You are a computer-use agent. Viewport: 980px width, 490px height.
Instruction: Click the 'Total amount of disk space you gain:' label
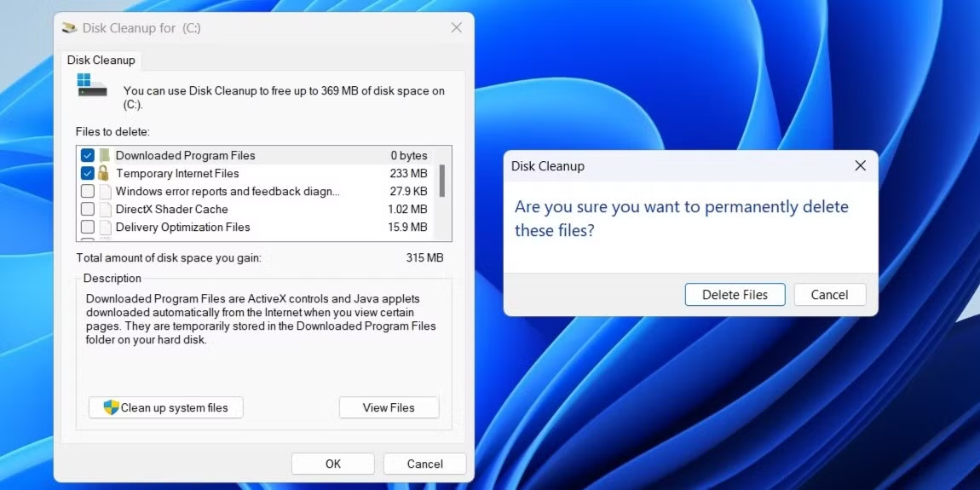pyautogui.click(x=169, y=257)
